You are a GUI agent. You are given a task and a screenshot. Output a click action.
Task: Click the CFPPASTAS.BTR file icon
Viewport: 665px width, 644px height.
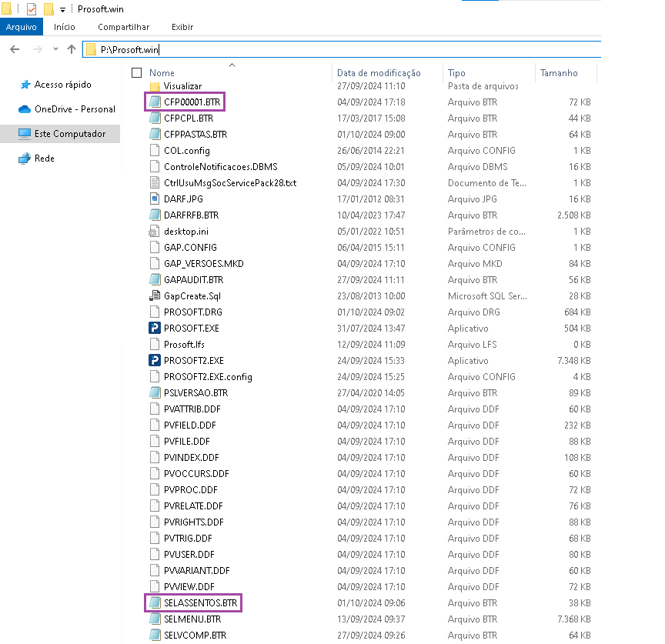click(155, 135)
